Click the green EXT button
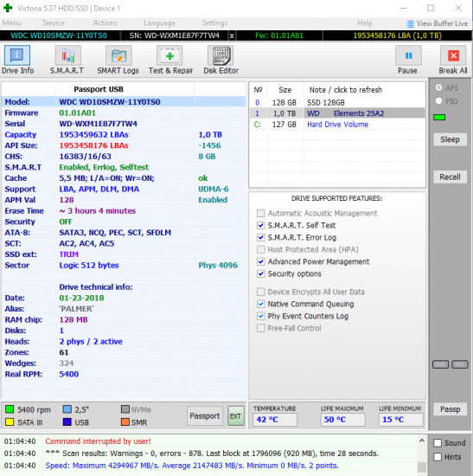 tap(236, 416)
